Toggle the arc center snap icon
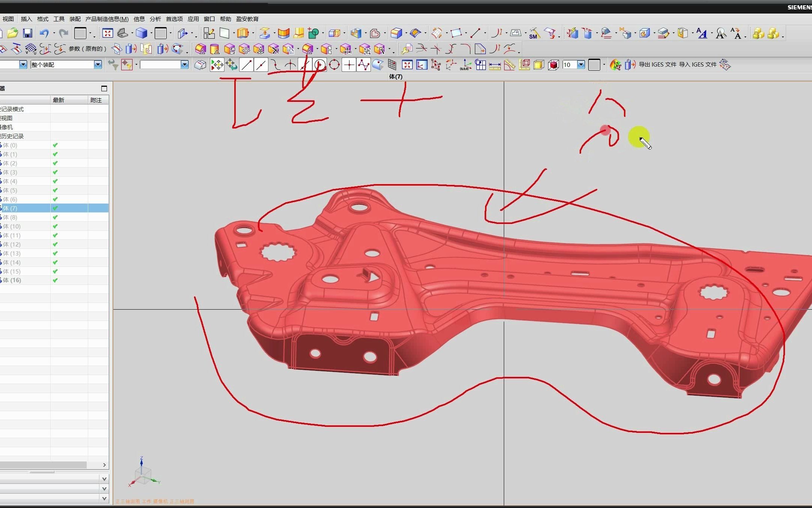Viewport: 812px width, 508px height. pyautogui.click(x=319, y=65)
